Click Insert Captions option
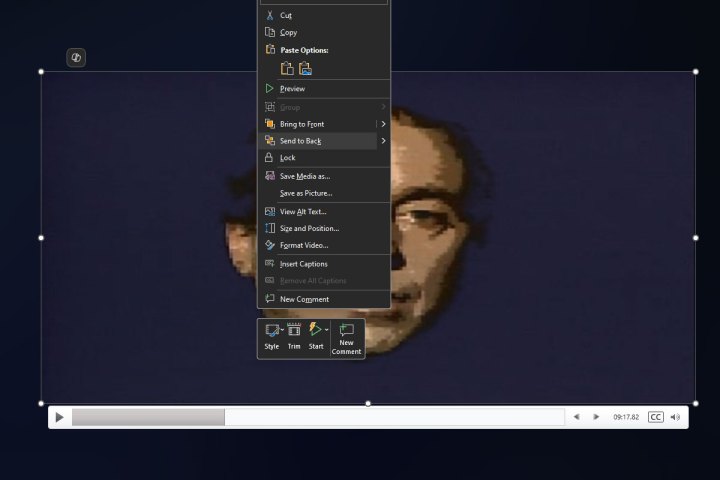 click(x=304, y=264)
